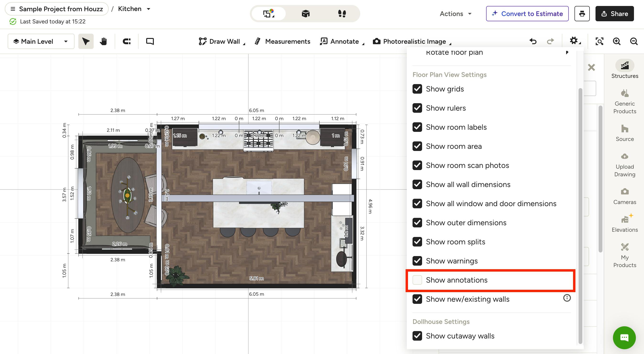Undo the last action
This screenshot has width=644, height=354.
pyautogui.click(x=533, y=41)
